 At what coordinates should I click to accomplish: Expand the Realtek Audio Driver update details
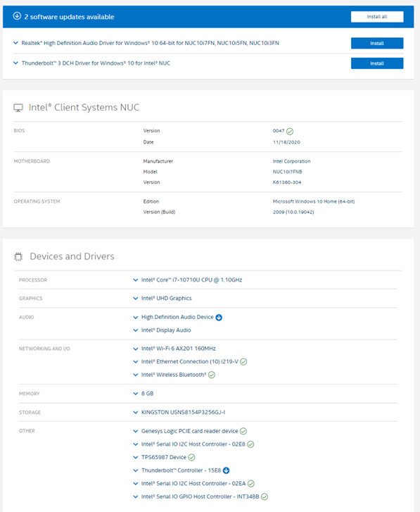click(15, 43)
